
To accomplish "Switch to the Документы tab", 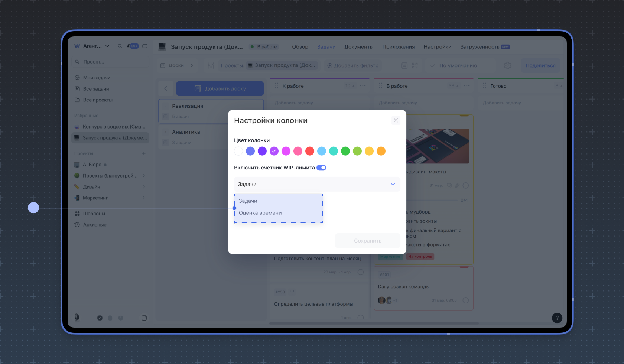I will point(358,47).
